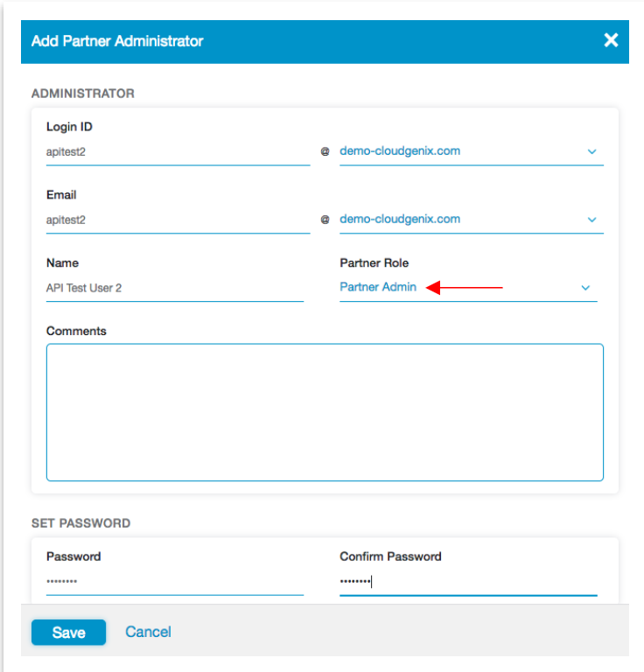644x672 pixels.
Task: Click the chevron arrow in the Email domain row
Action: (x=591, y=220)
